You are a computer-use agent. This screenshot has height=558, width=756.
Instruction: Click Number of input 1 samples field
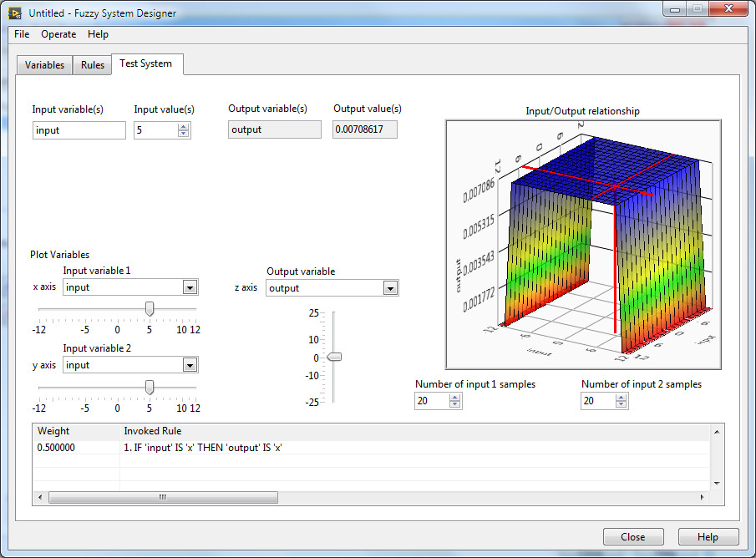tap(432, 401)
